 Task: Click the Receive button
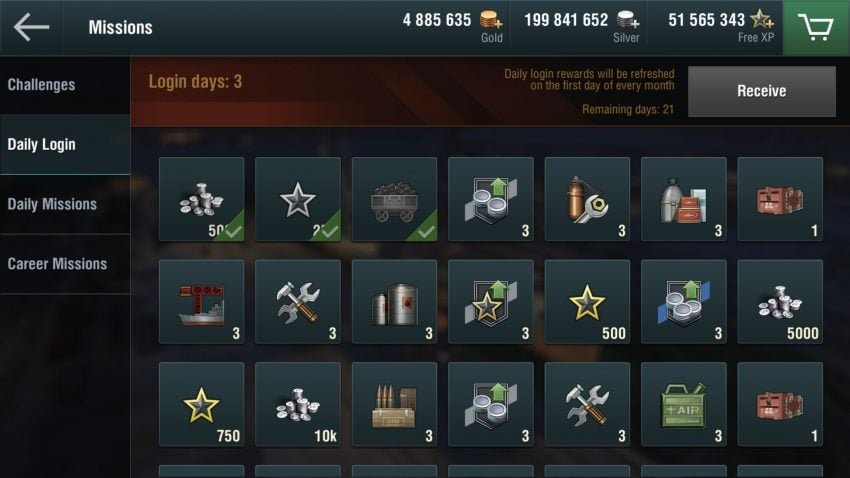click(x=762, y=91)
